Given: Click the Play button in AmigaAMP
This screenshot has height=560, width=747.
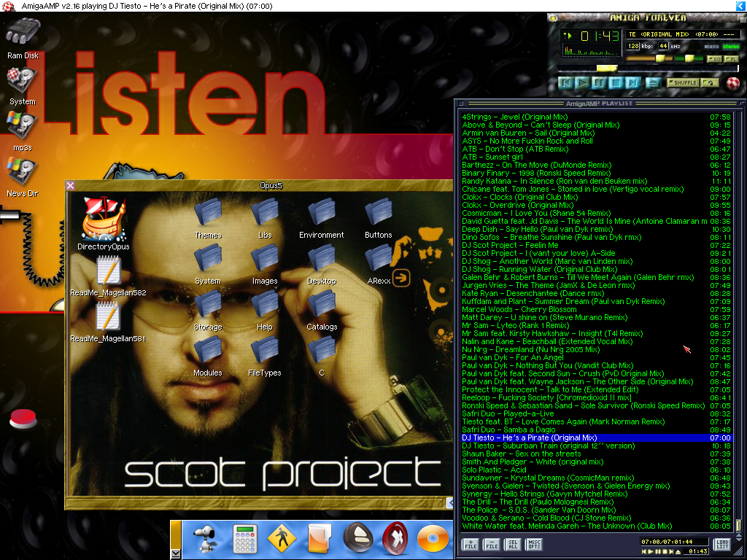Looking at the screenshot, I should tap(583, 83).
